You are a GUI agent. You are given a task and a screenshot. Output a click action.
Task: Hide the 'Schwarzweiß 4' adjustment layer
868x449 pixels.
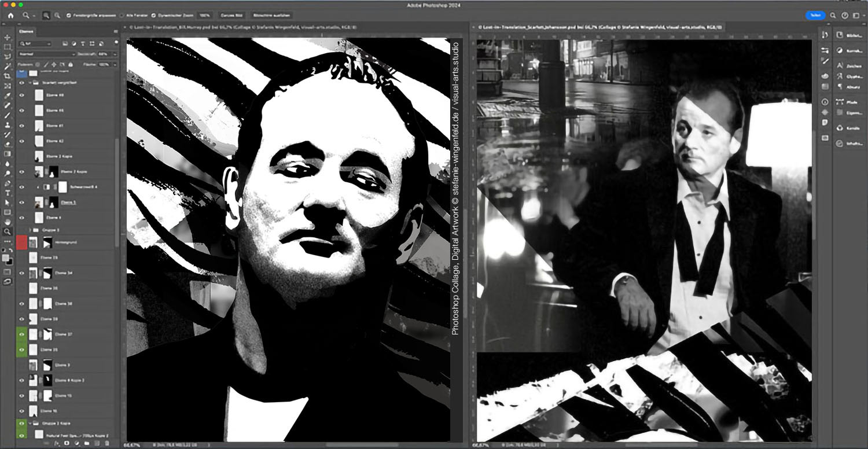click(22, 187)
